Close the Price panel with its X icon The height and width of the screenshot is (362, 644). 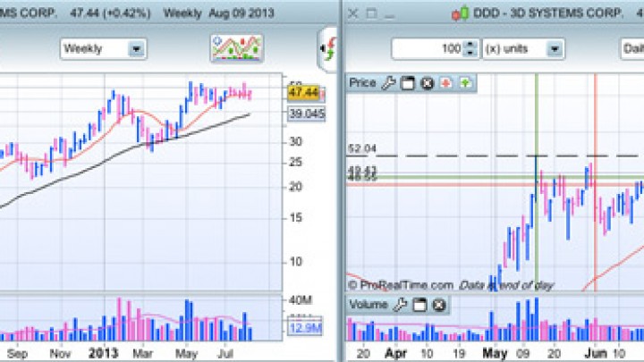click(428, 83)
